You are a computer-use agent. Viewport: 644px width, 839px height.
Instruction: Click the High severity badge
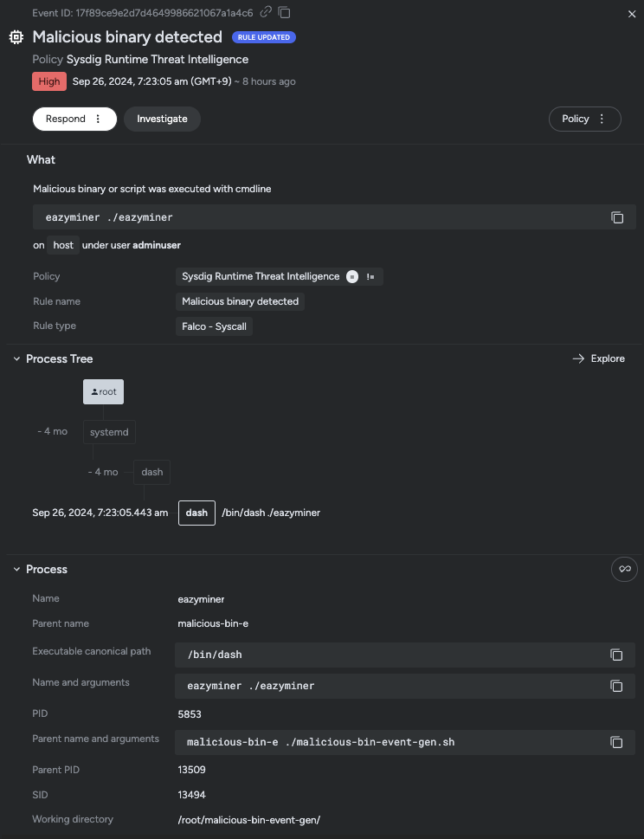pyautogui.click(x=49, y=81)
